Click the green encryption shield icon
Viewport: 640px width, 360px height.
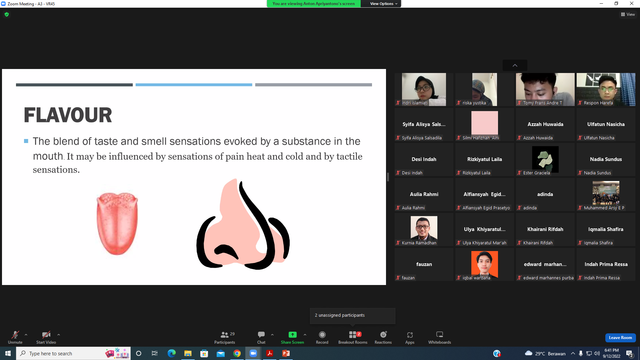tap(7, 14)
